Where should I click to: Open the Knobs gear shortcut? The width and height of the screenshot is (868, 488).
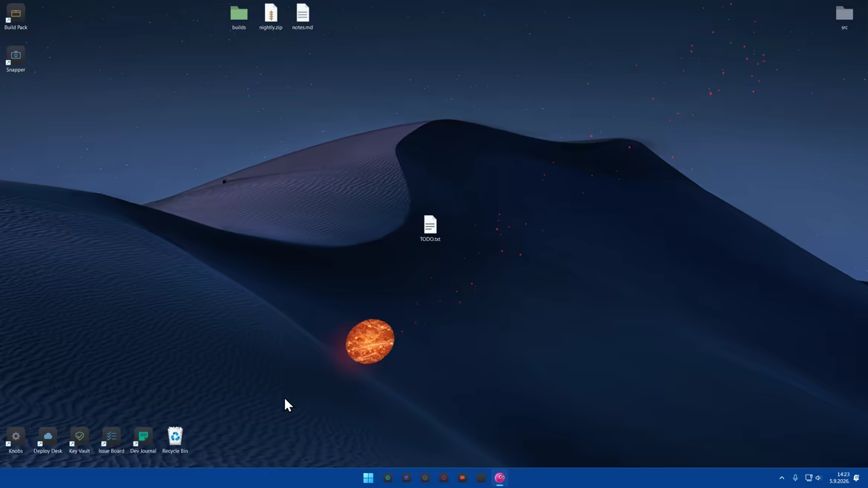click(16, 441)
